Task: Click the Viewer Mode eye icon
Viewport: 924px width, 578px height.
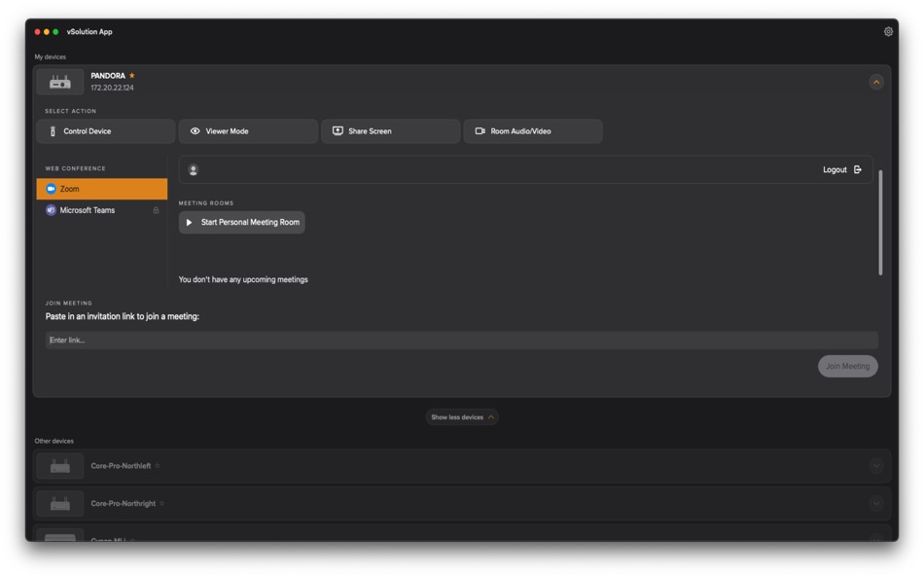Action: click(x=195, y=131)
